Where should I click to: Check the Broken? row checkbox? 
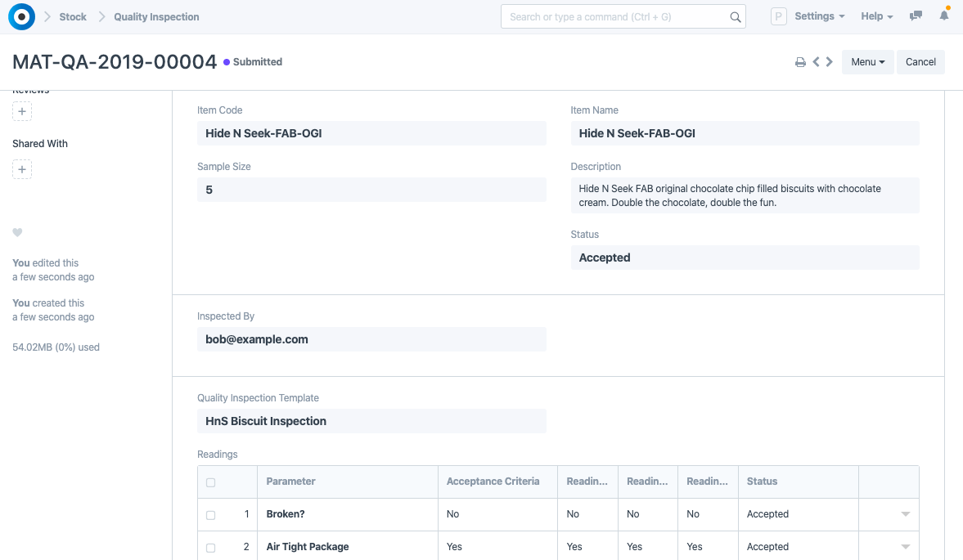click(210, 515)
